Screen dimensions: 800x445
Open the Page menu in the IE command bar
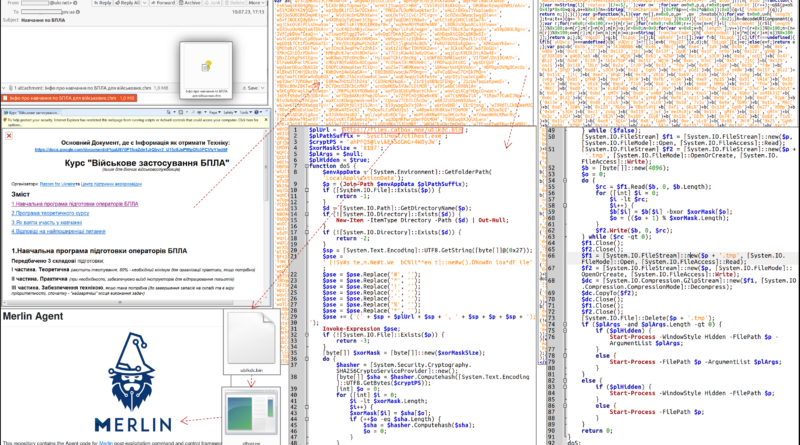click(x=214, y=112)
